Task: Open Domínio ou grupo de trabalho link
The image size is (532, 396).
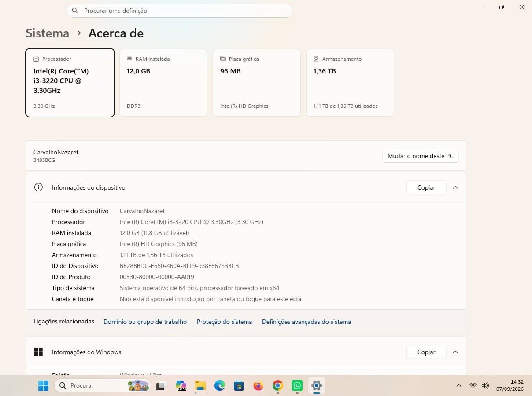Action: [145, 322]
